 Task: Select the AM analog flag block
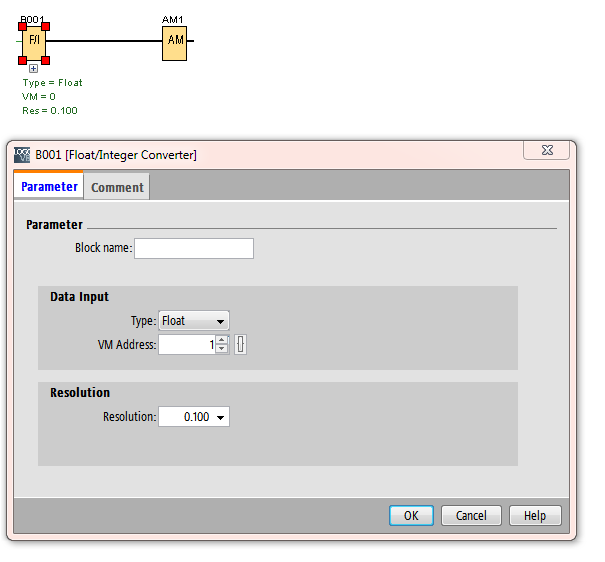[x=174, y=43]
